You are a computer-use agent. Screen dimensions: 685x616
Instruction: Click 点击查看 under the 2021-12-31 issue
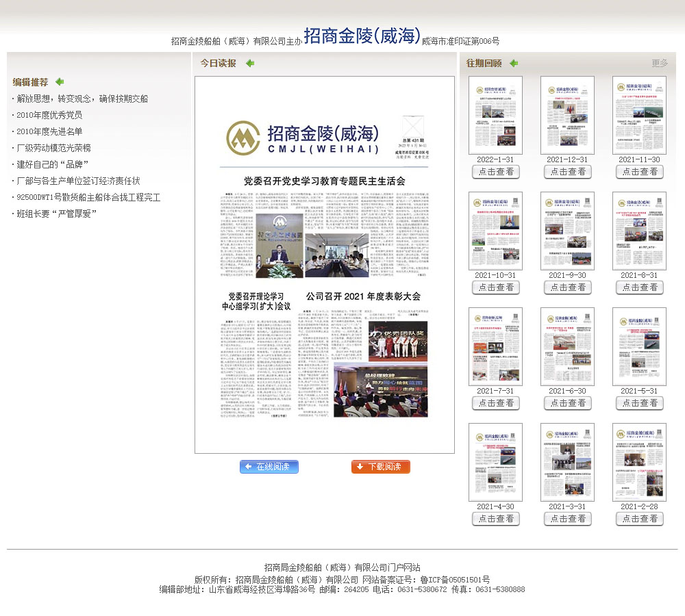click(568, 172)
